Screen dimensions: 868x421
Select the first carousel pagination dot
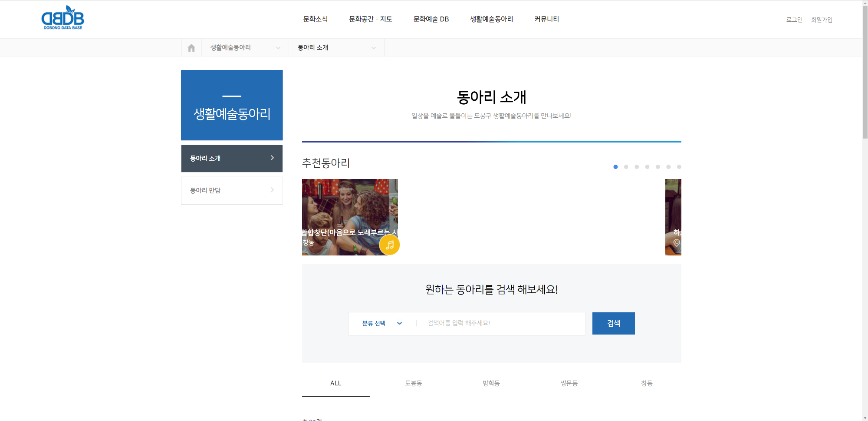[x=615, y=167]
